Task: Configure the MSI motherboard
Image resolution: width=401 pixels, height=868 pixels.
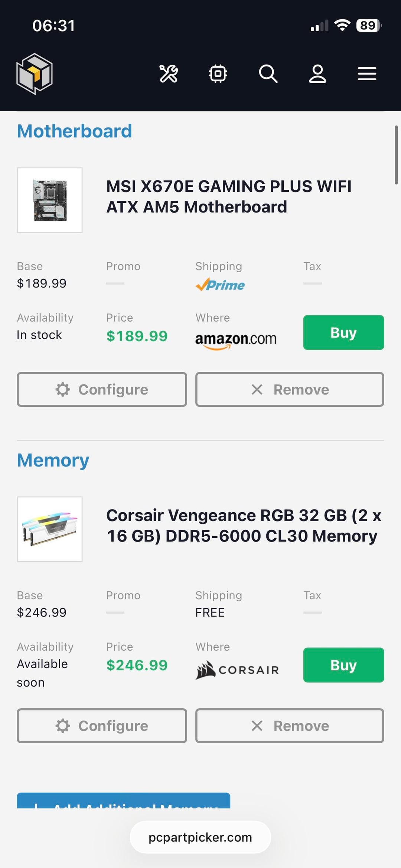Action: coord(102,389)
